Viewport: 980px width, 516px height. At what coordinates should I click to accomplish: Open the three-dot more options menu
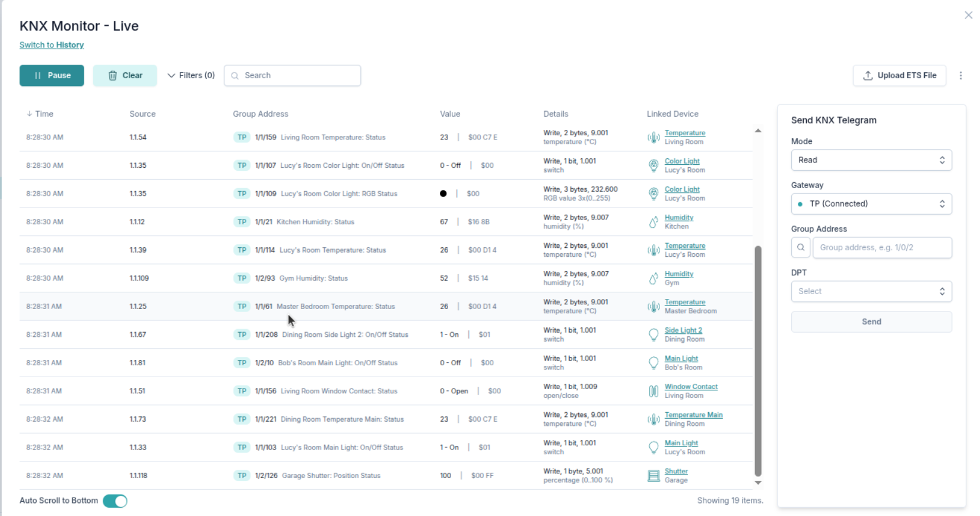(x=960, y=75)
